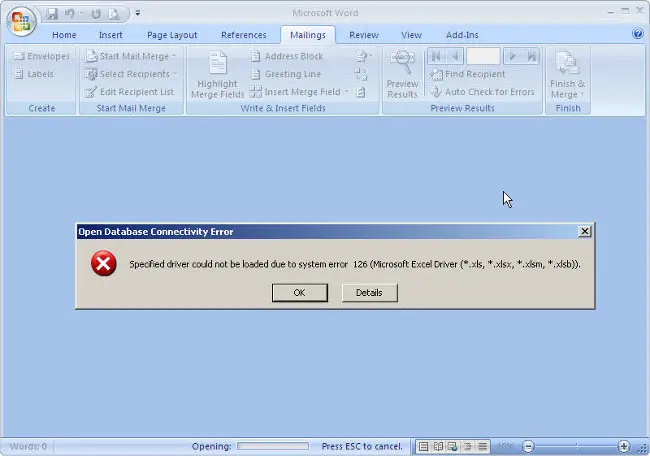
Task: Select the Mailings tab
Action: pyautogui.click(x=308, y=35)
